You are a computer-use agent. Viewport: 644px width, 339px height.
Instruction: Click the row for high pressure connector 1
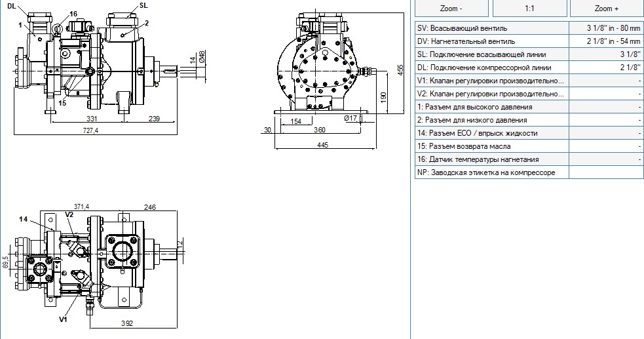[529, 108]
